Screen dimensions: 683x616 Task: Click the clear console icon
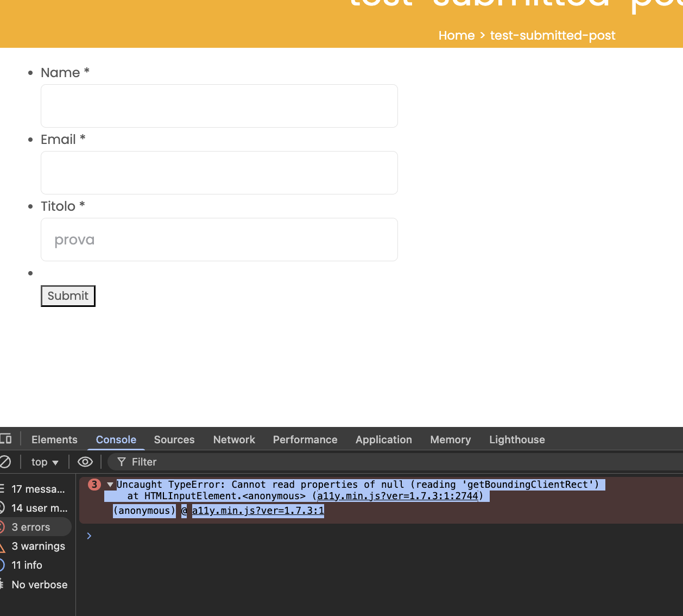coord(5,462)
